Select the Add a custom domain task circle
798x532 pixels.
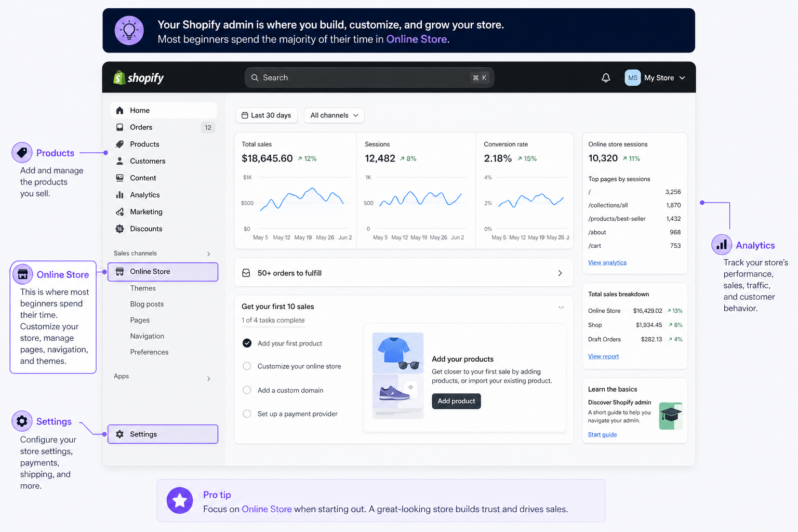coord(247,390)
